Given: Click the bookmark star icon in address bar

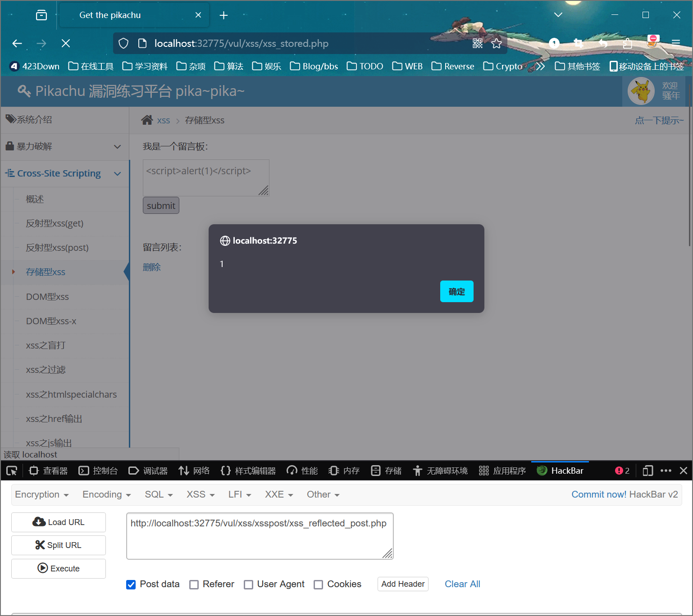Looking at the screenshot, I should 497,43.
